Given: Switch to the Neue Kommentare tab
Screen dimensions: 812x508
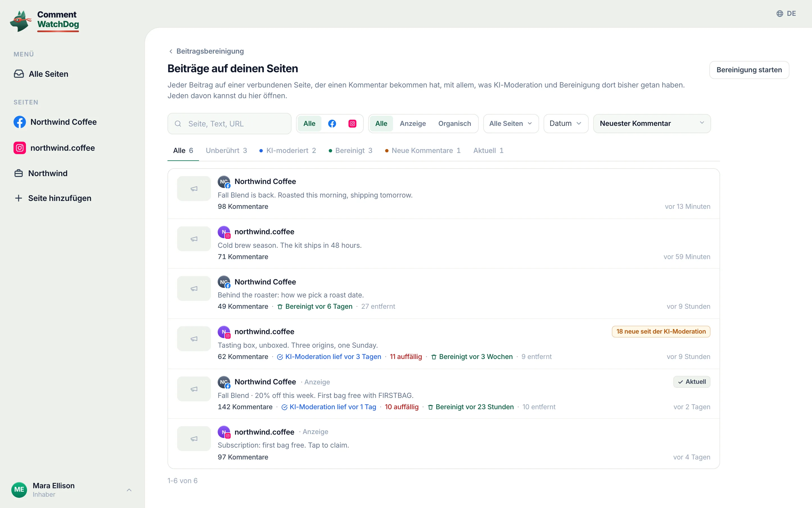Looking at the screenshot, I should tap(423, 150).
